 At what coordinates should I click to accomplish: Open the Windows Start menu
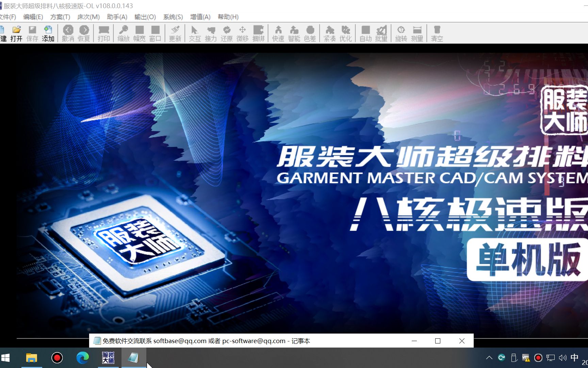tap(5, 358)
